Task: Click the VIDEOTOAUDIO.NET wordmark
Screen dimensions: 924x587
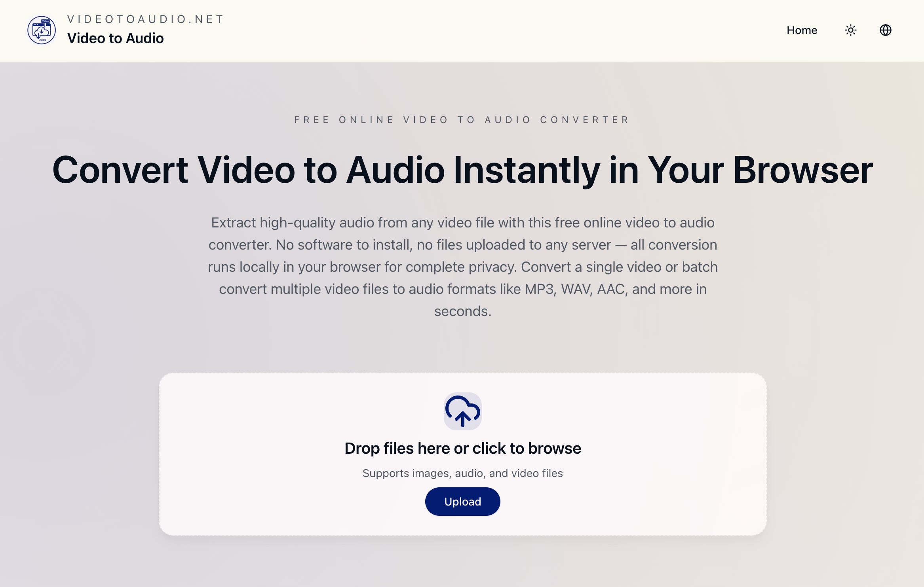Action: [x=144, y=19]
